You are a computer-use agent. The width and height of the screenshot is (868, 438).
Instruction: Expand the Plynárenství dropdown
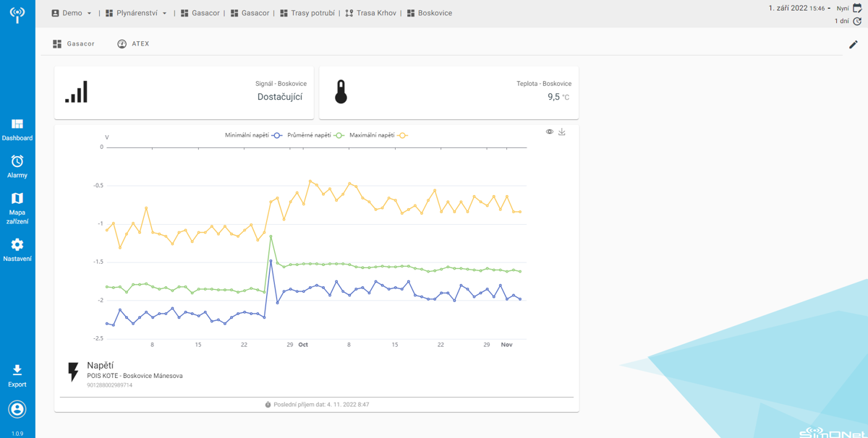[137, 13]
